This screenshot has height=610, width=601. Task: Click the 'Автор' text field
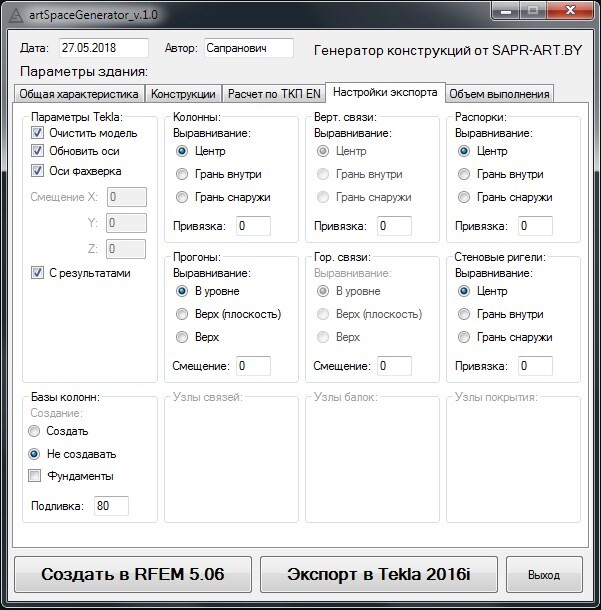point(248,48)
